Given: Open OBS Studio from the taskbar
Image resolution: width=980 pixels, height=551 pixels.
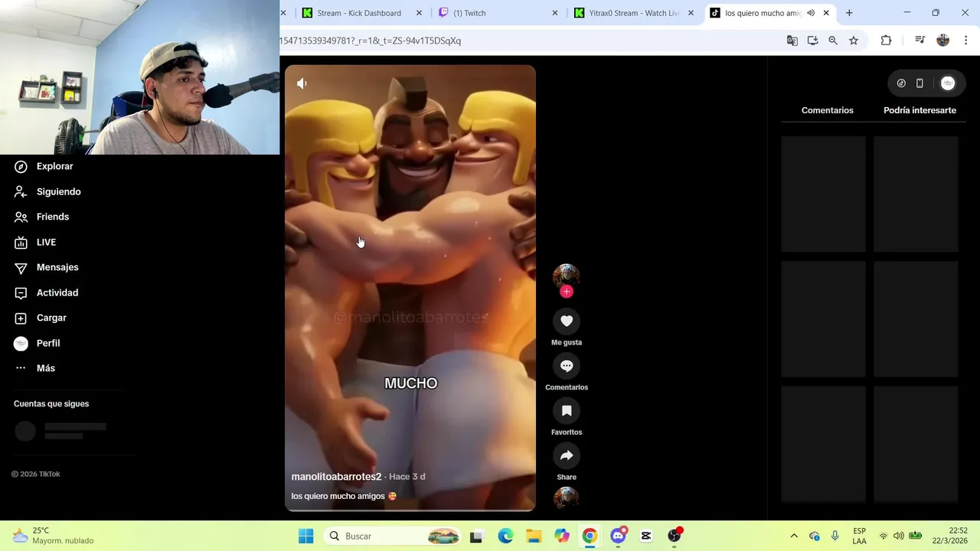Looking at the screenshot, I should coord(675,536).
